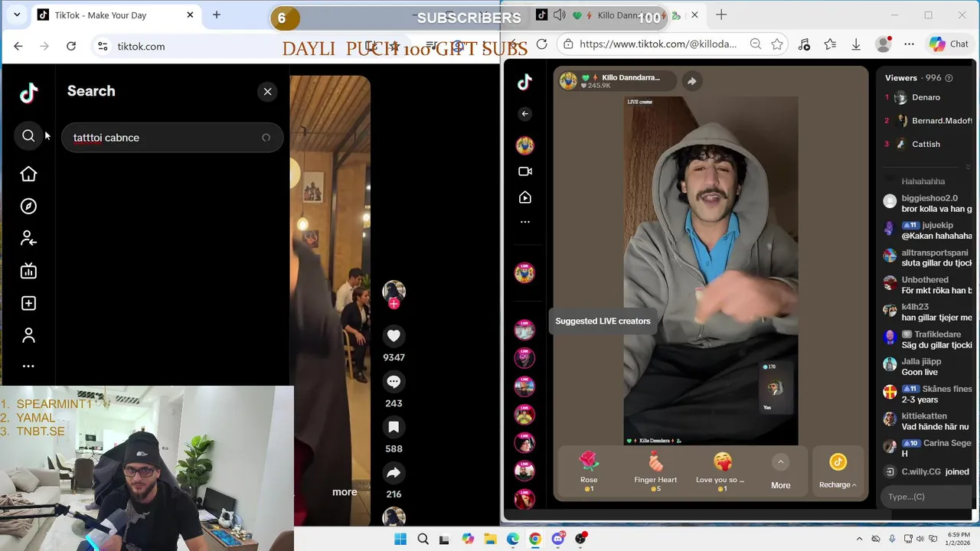980x551 pixels.
Task: Open the guest thumbnail labeled 'You' on stream
Action: coord(775,388)
